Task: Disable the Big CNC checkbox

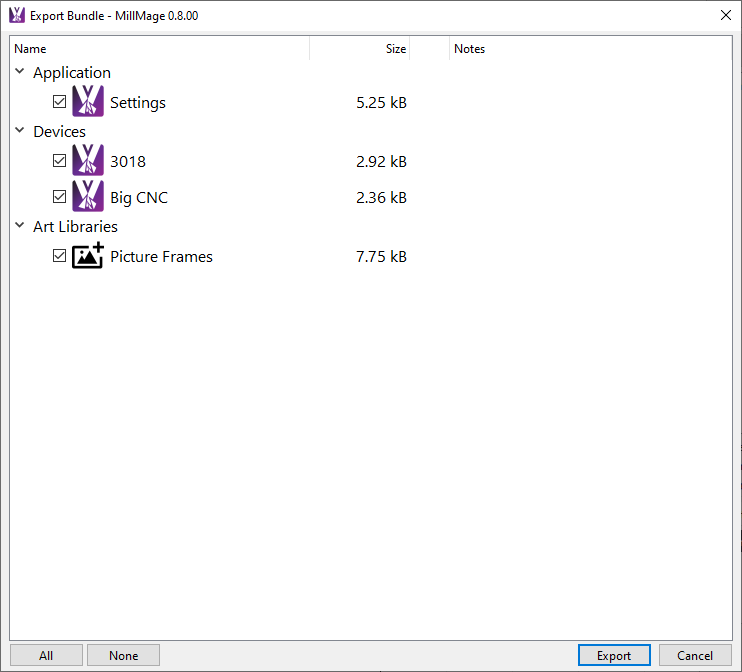Action: click(60, 197)
